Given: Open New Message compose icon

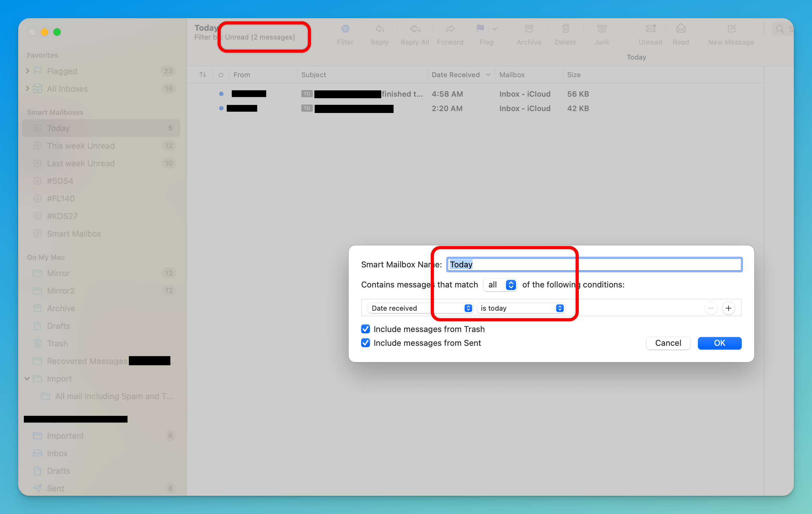Looking at the screenshot, I should point(731,29).
